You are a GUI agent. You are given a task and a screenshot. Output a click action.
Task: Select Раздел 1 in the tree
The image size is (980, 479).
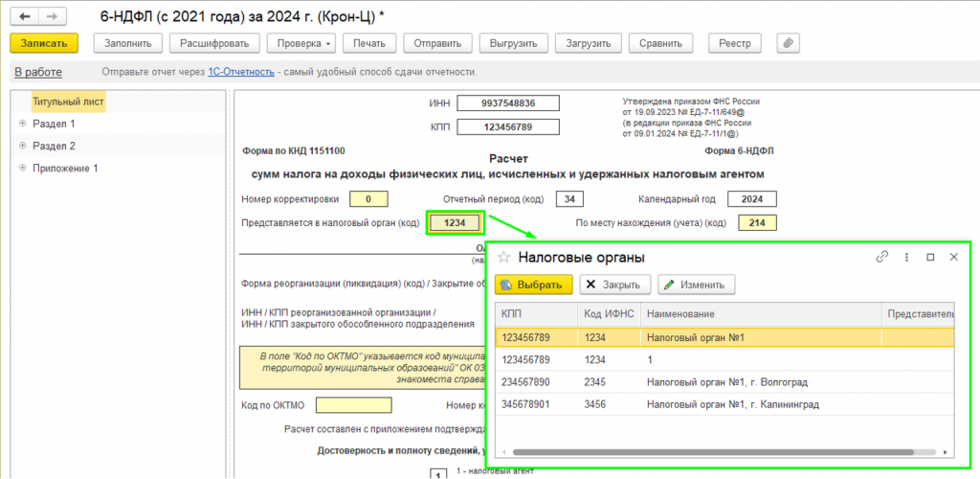tap(54, 124)
